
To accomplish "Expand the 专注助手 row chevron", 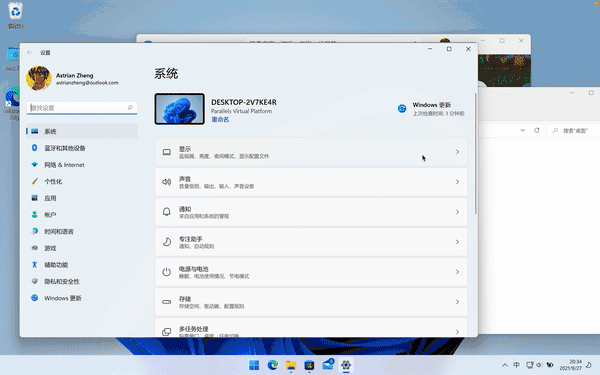I will 457,242.
